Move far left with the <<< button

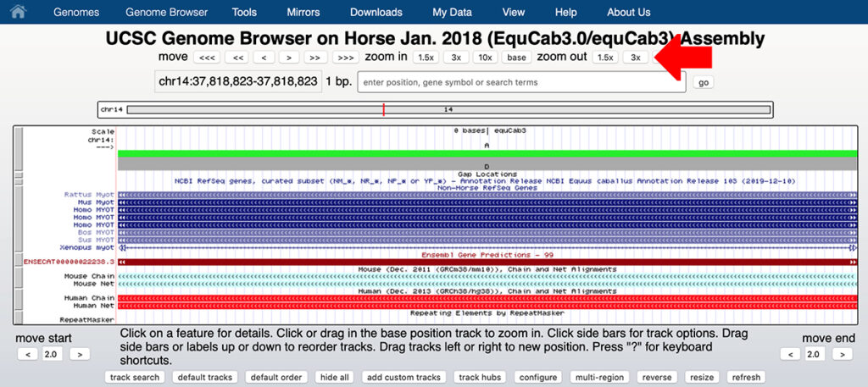[x=208, y=58]
